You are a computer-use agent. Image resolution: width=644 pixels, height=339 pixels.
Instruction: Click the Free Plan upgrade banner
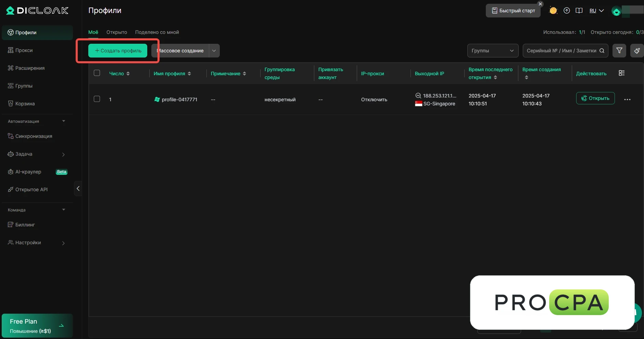pyautogui.click(x=37, y=326)
